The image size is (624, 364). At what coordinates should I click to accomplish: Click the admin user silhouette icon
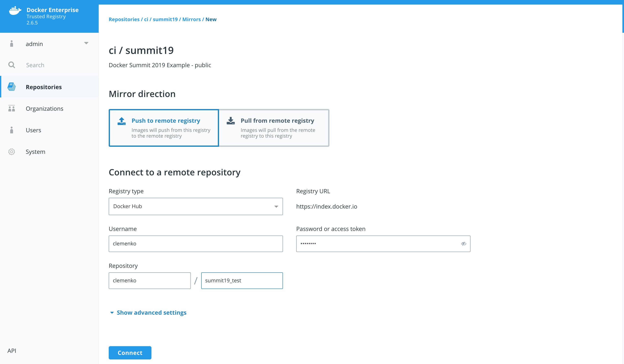click(x=11, y=44)
